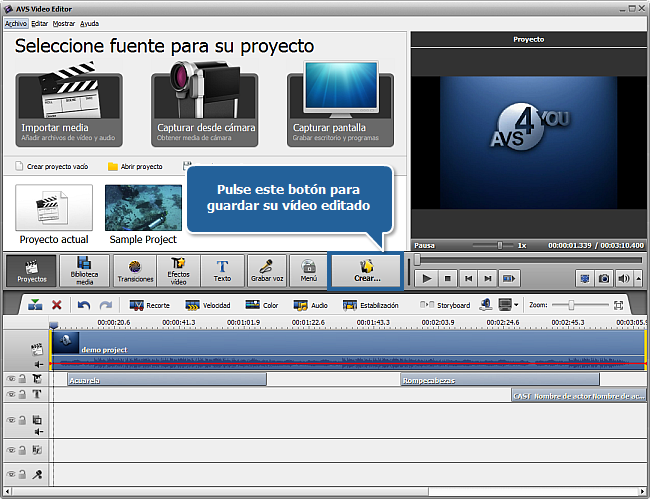Open Biblioteca media panel
This screenshot has width=650, height=499.
point(84,271)
